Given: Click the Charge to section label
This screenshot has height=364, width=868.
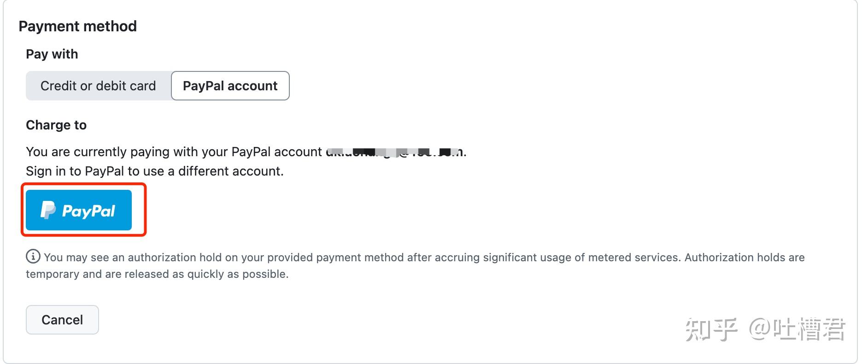Looking at the screenshot, I should click(x=56, y=125).
